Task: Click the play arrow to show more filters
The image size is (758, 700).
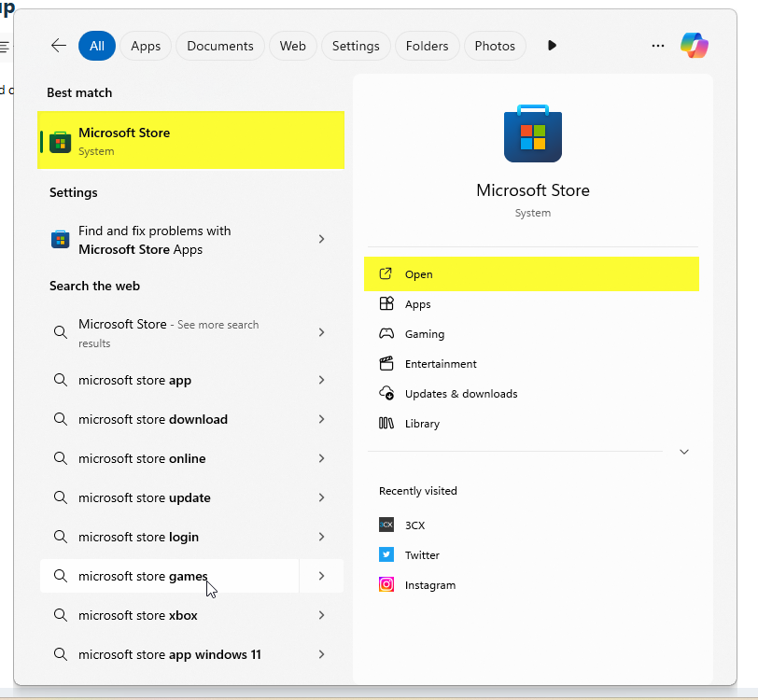Action: [552, 46]
